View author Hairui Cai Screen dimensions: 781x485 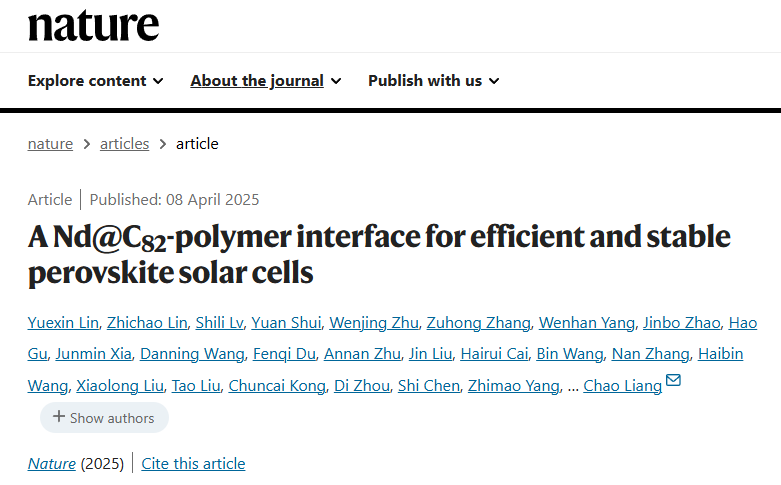pyautogui.click(x=494, y=354)
